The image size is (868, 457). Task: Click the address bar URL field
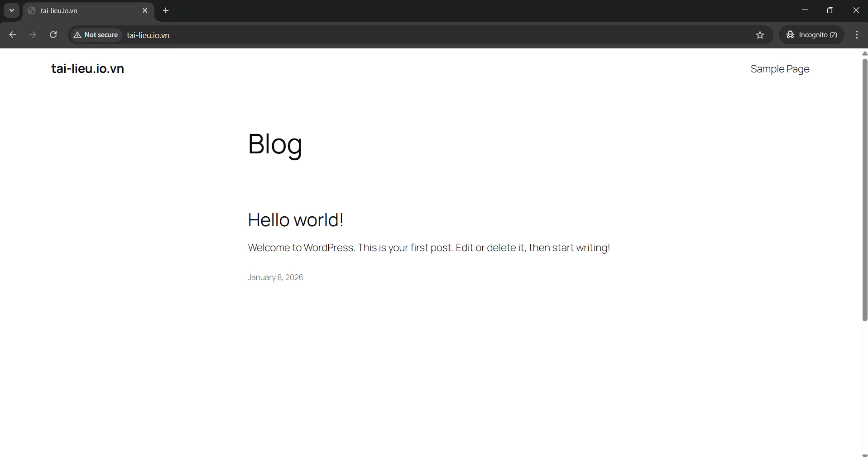point(408,35)
